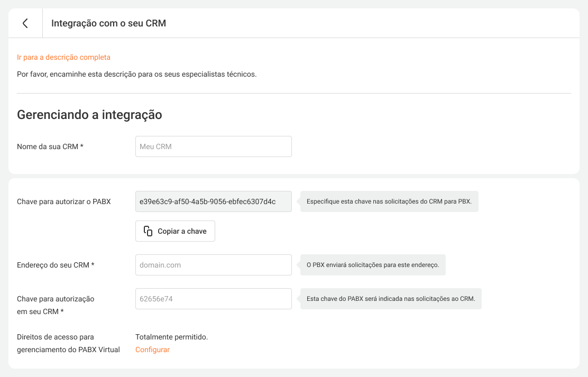Click the 'Endereço do seu CRM' label
The image size is (588, 377).
[x=56, y=265]
